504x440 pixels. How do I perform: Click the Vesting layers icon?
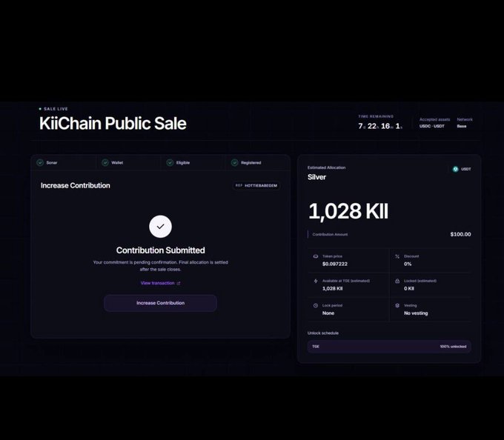point(397,305)
